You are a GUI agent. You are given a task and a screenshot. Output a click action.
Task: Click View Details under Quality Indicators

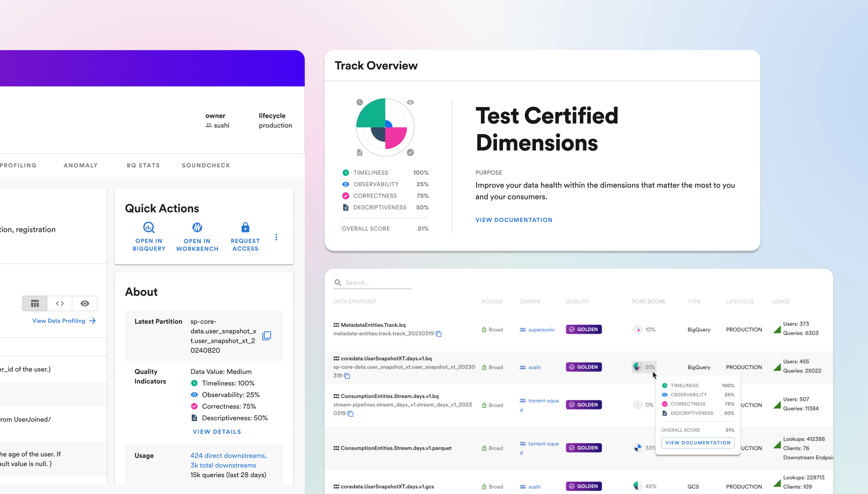click(x=217, y=431)
